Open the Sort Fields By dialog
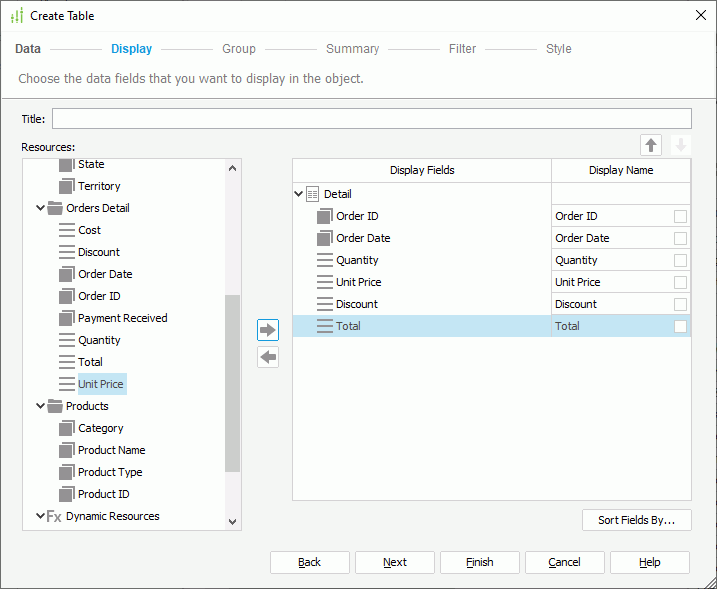The height and width of the screenshot is (589, 717). tap(637, 520)
